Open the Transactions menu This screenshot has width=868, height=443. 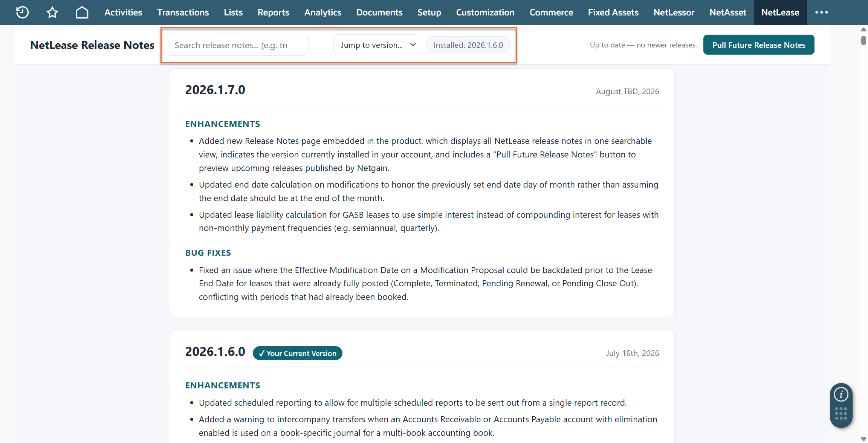point(183,12)
